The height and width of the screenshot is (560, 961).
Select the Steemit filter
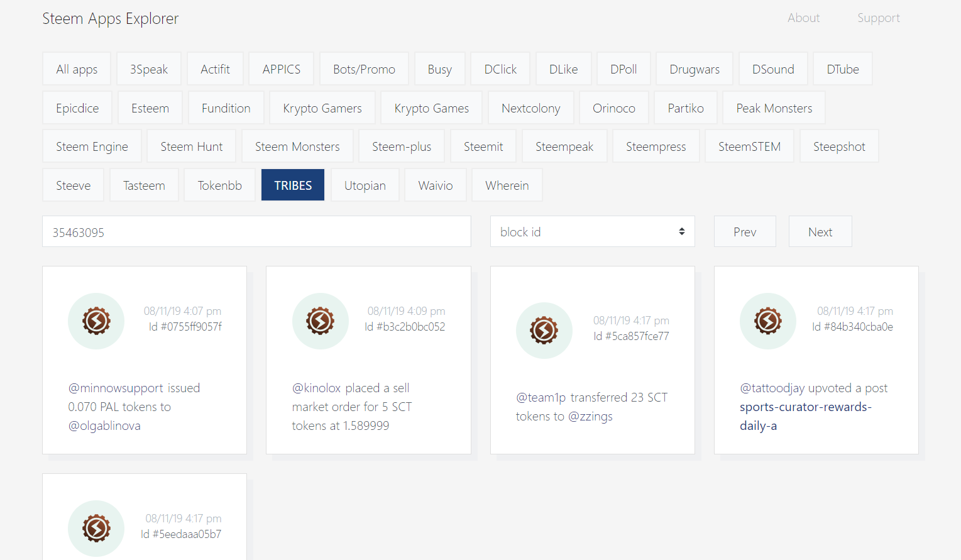483,146
